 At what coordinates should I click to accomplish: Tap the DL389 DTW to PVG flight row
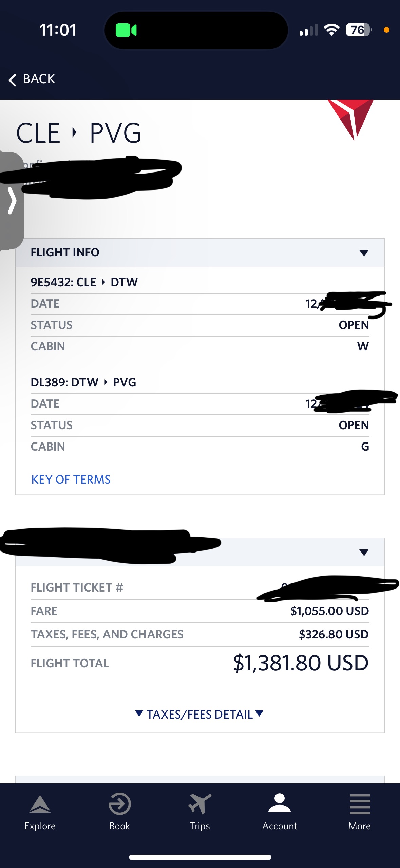coord(83,382)
